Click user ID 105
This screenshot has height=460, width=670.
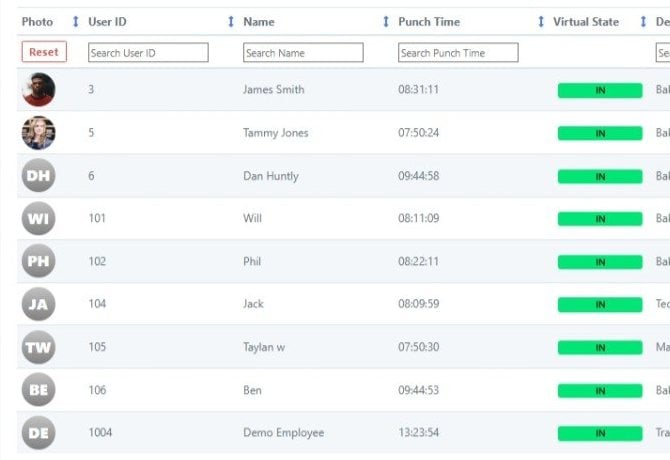[x=97, y=347]
